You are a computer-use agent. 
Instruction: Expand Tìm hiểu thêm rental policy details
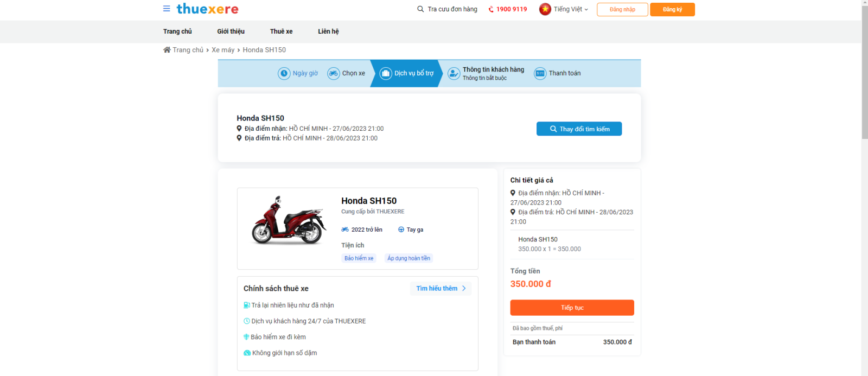point(441,289)
